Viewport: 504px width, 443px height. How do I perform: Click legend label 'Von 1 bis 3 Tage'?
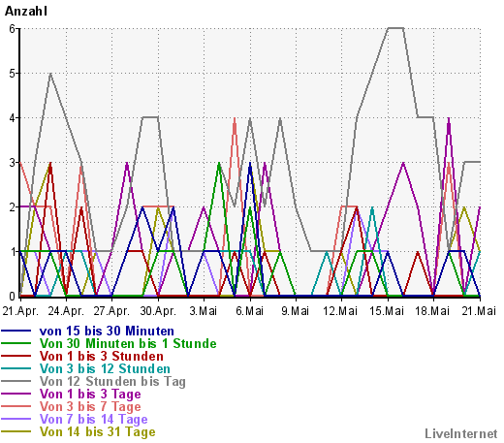point(90,394)
